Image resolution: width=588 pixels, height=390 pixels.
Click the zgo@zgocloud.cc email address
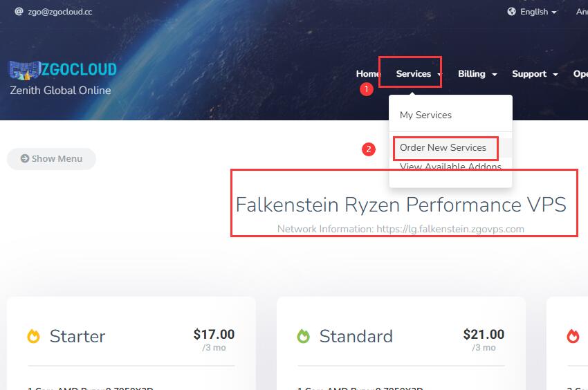[x=60, y=12]
